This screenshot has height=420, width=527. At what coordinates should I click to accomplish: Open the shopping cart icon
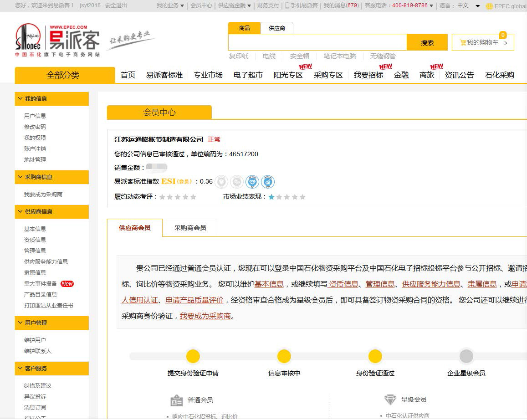463,43
